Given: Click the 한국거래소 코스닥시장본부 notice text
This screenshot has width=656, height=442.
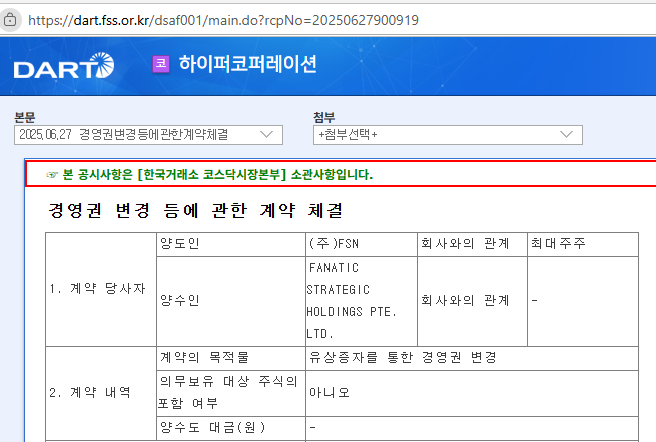Looking at the screenshot, I should point(218,174).
